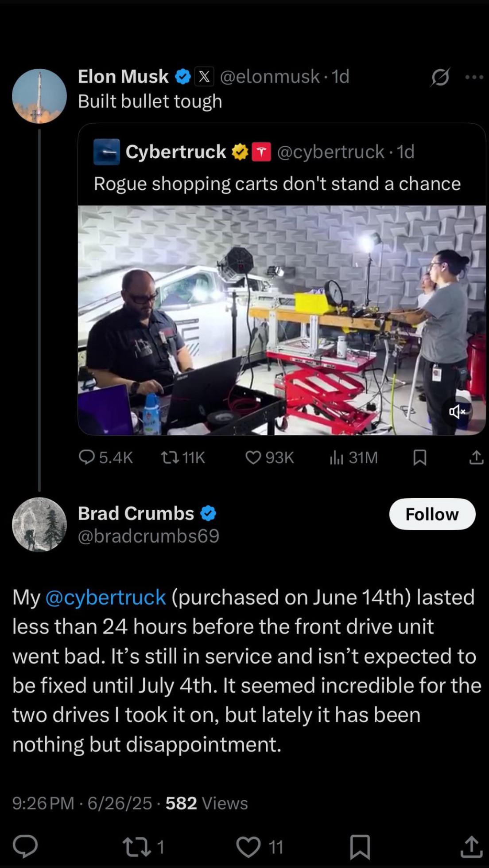Open the Grok icon on Elon Musk's post
Viewport: 489px width, 868px height.
point(440,77)
